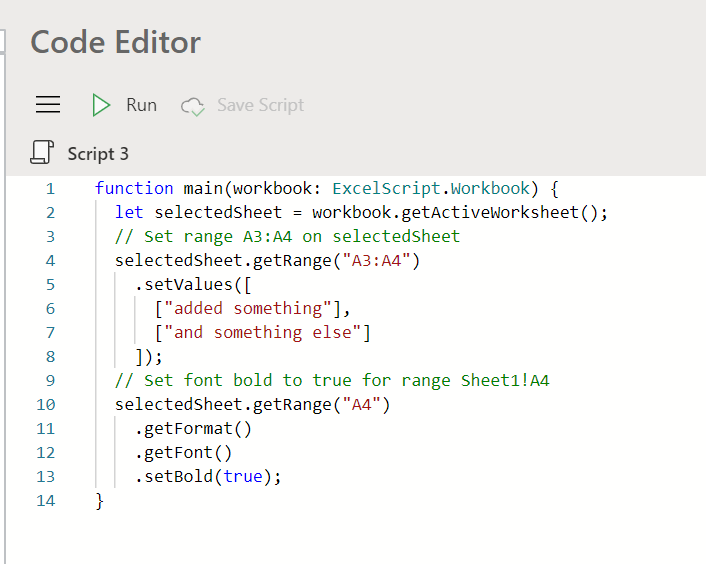Open the hamburger menu in Code Editor
The image size is (706, 564).
pyautogui.click(x=48, y=104)
